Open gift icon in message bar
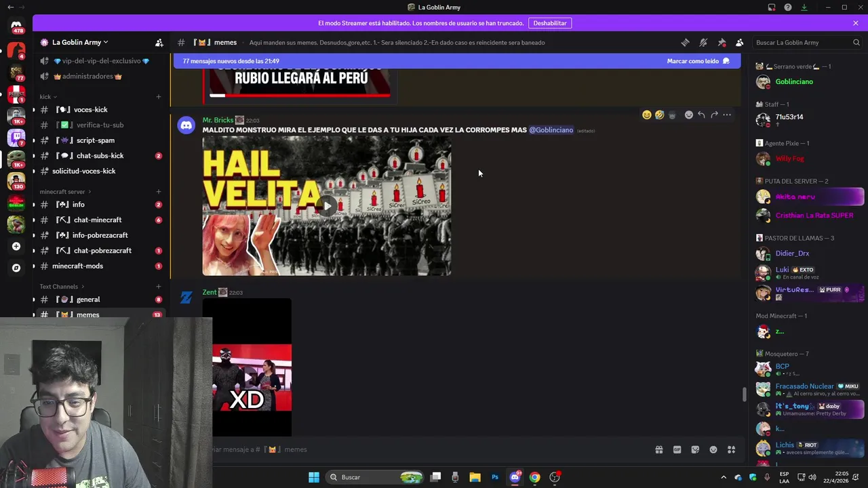 [658, 449]
